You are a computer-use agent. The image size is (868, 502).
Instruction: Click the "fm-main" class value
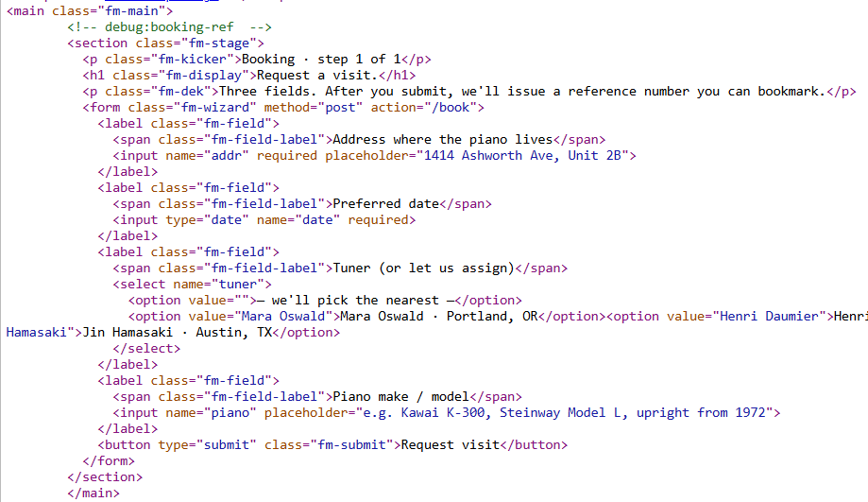pos(134,11)
